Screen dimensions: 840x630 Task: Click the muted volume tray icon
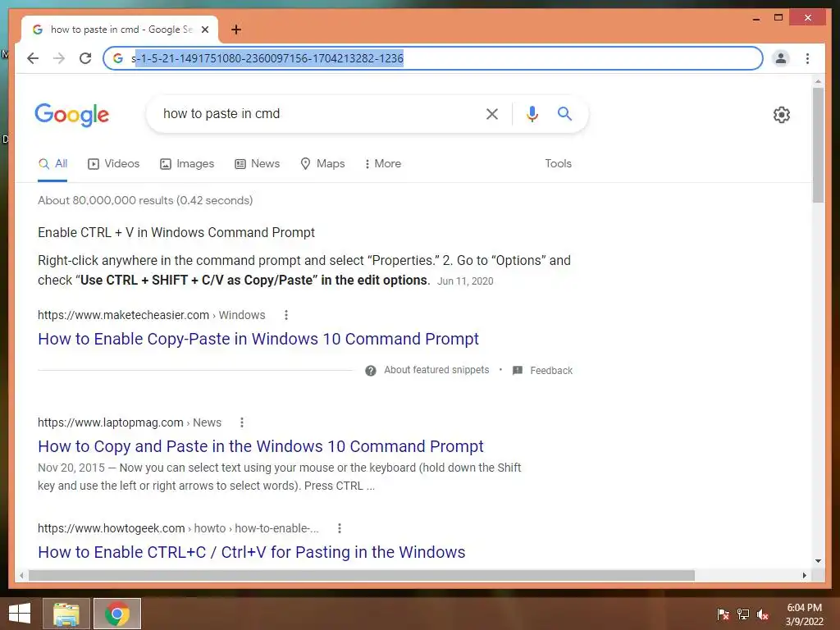tap(763, 614)
